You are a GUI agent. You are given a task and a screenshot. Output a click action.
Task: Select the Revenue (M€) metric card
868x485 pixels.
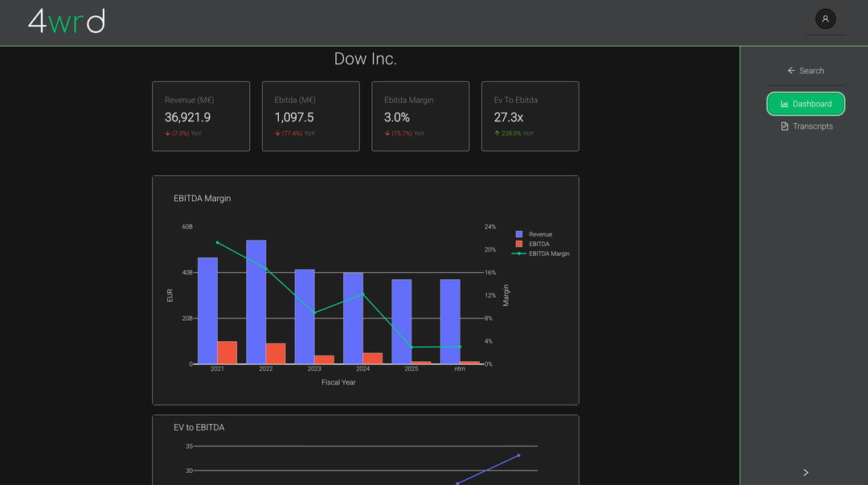click(x=201, y=116)
